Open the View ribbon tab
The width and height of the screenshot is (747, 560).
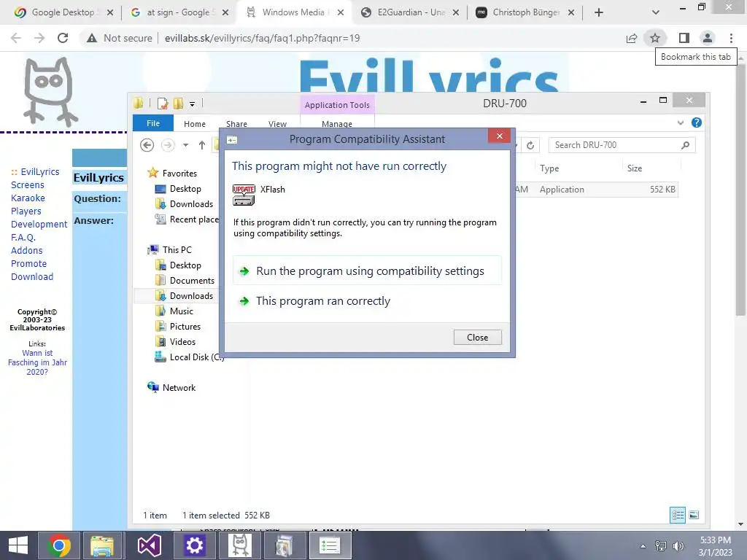(x=277, y=124)
